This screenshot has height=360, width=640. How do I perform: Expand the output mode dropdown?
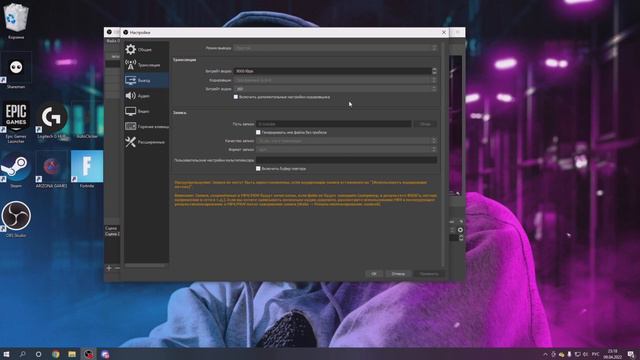pyautogui.click(x=335, y=48)
